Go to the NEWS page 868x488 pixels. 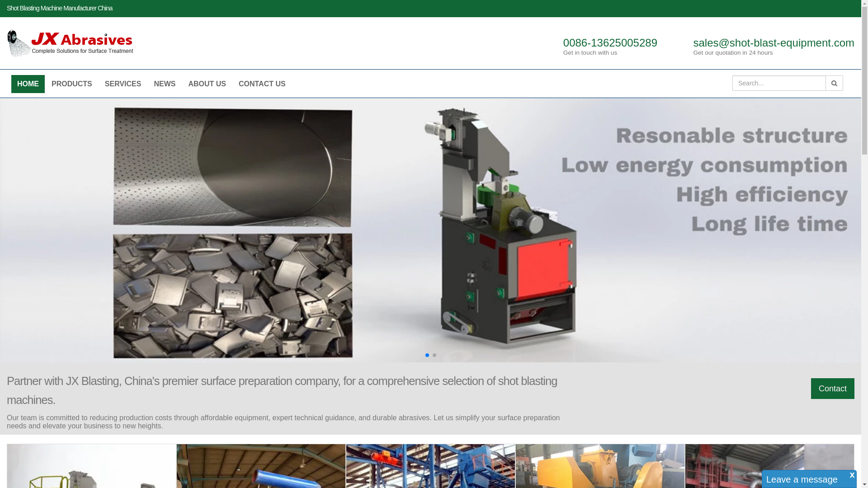165,84
